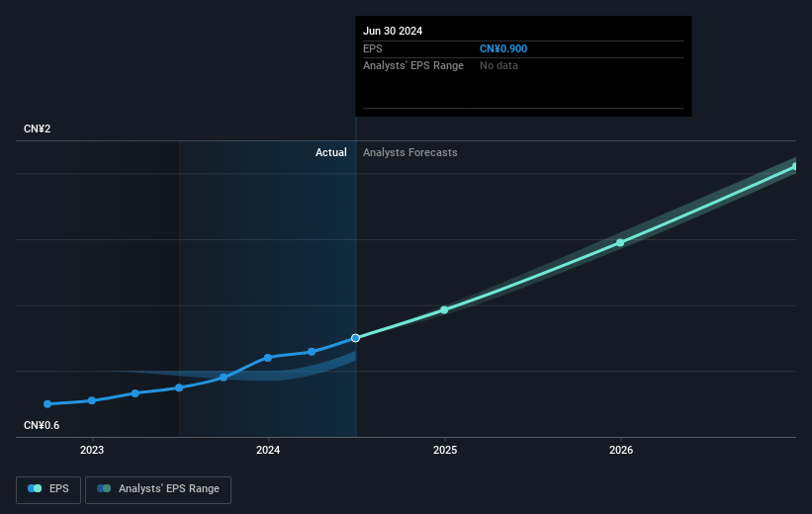
Task: Click the EPS data point at 2023 axis mark
Action: tap(92, 400)
